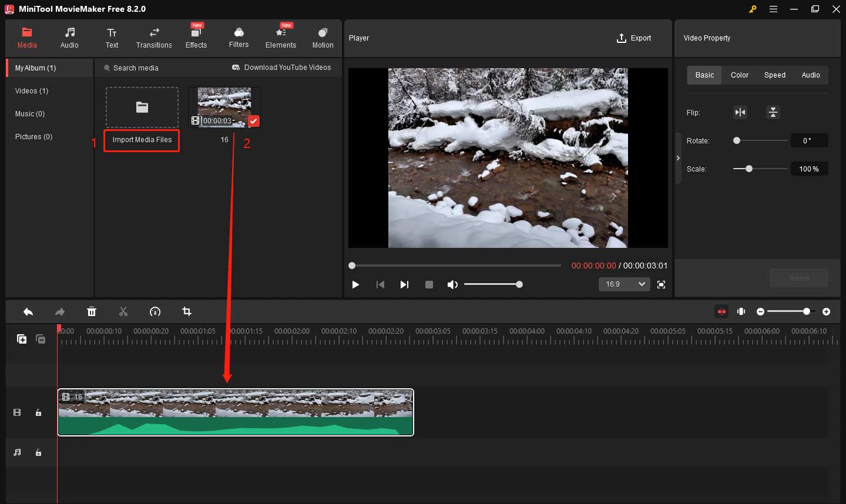Screen dimensions: 846x504
Task: Go to previous frame
Action: (380, 284)
